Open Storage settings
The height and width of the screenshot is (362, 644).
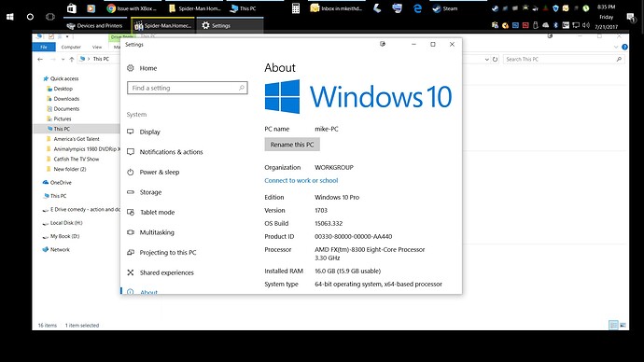tap(150, 192)
